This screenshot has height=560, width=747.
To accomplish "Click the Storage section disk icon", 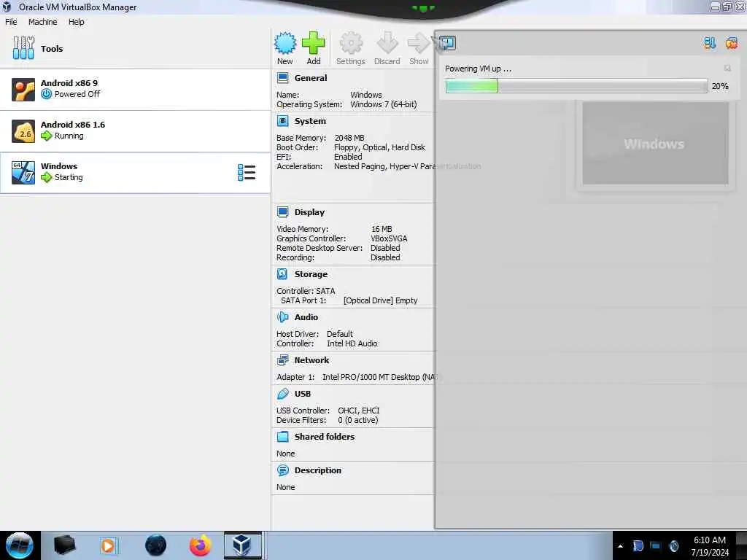I will click(282, 274).
